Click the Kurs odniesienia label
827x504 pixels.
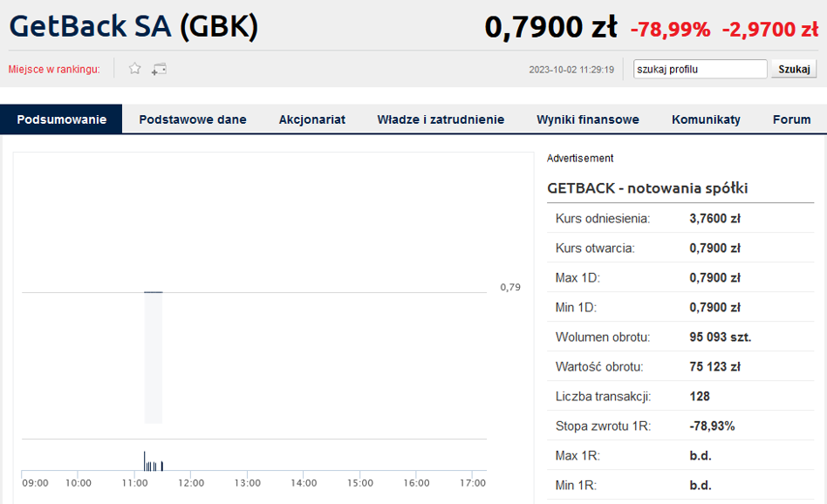tap(603, 218)
